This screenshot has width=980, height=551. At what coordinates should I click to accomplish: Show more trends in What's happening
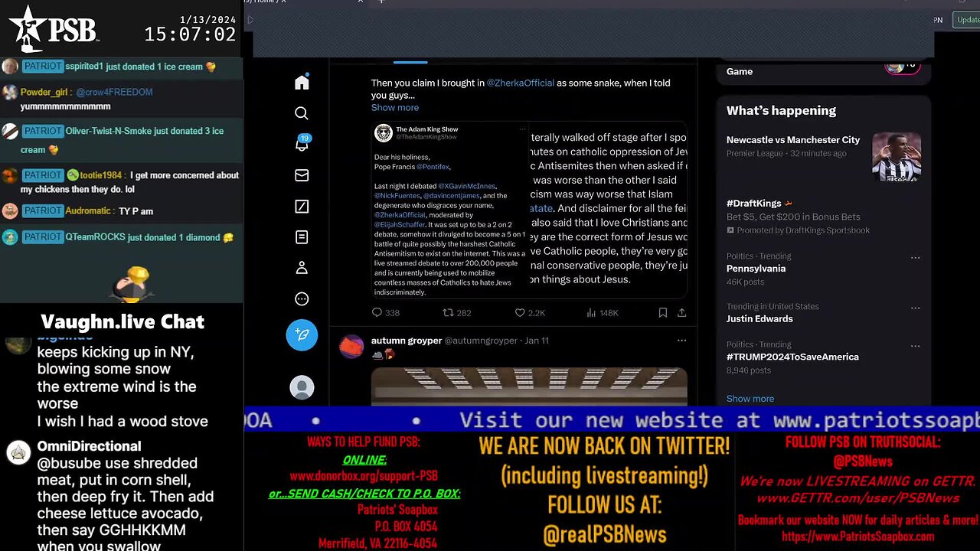(x=750, y=398)
